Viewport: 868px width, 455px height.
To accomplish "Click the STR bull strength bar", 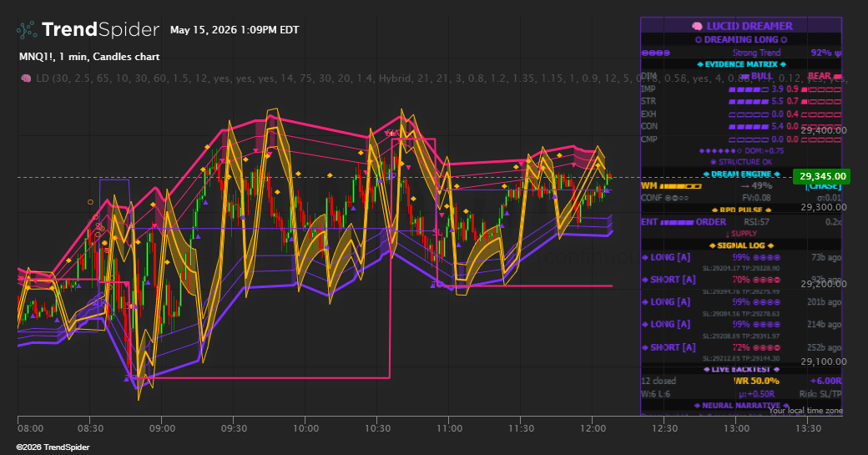I will (749, 102).
